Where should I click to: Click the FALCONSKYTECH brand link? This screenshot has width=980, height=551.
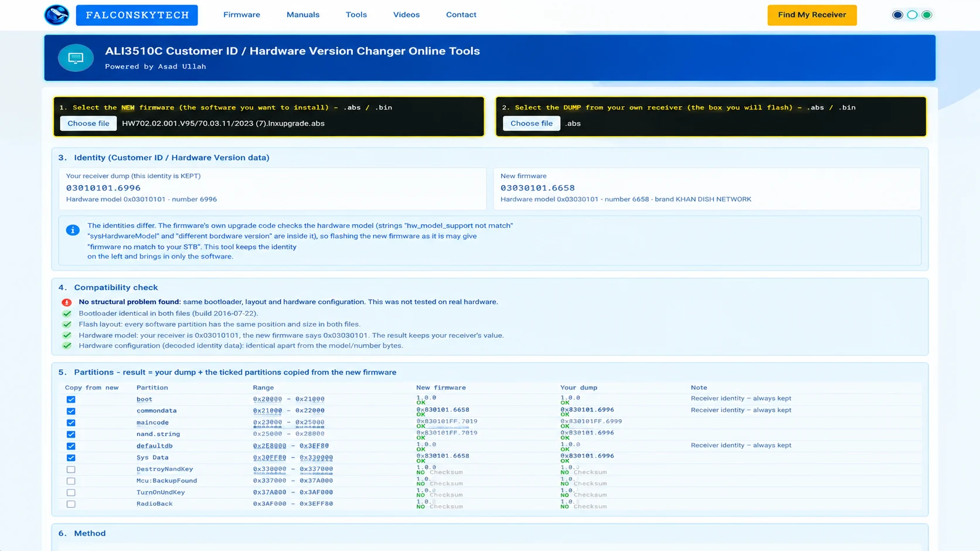137,15
